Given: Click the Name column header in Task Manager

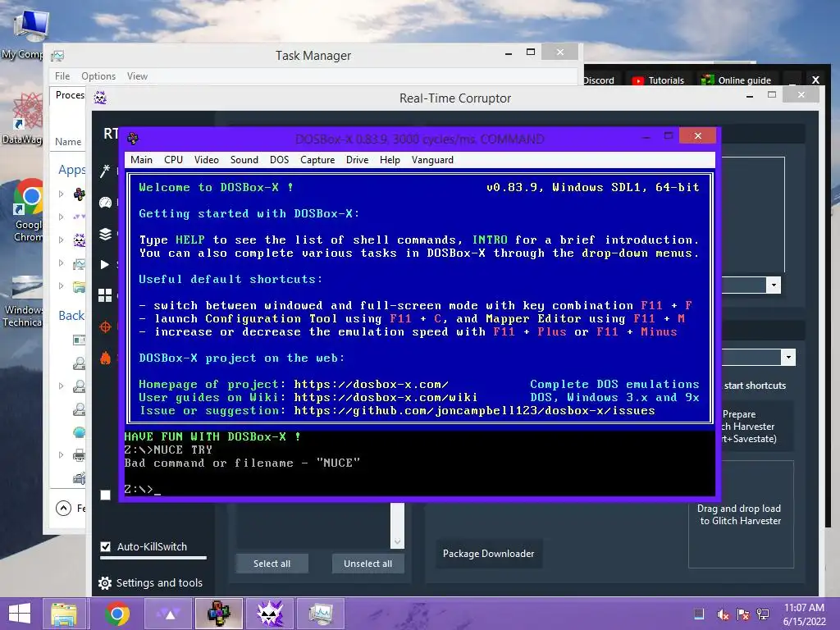Looking at the screenshot, I should click(68, 141).
